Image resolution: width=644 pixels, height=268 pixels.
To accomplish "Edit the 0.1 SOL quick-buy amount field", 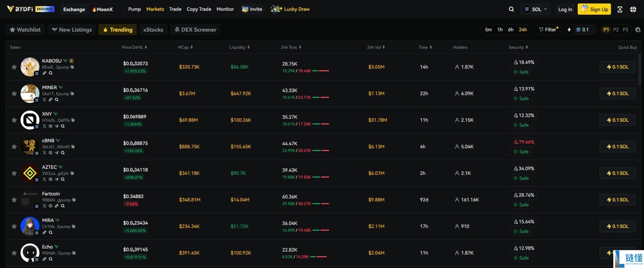I will [x=584, y=30].
